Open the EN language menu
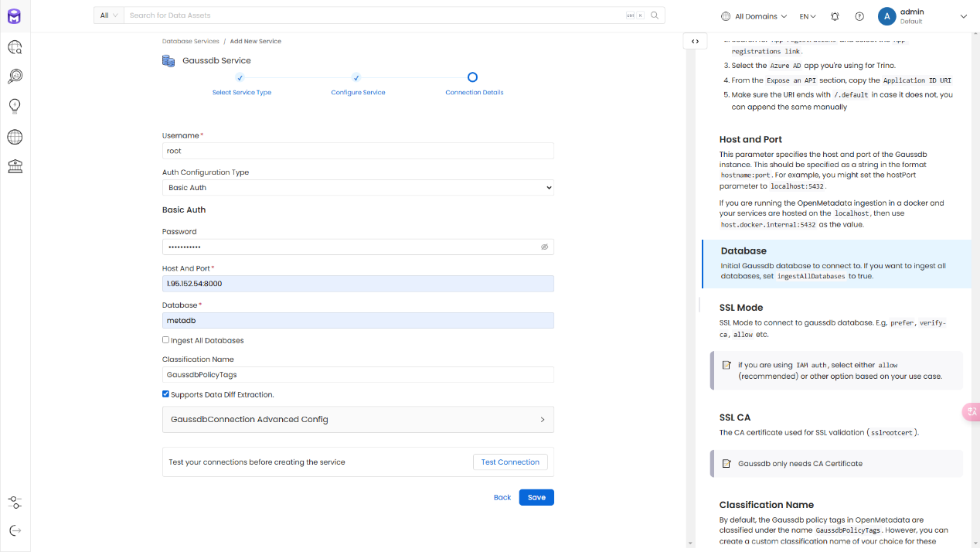Screen dimensions: 980x552 808,16
